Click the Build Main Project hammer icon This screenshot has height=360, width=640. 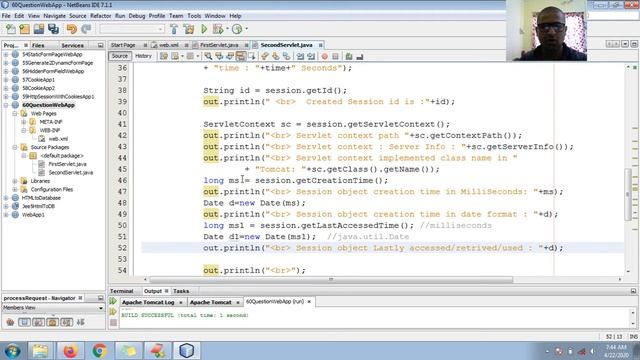click(174, 29)
